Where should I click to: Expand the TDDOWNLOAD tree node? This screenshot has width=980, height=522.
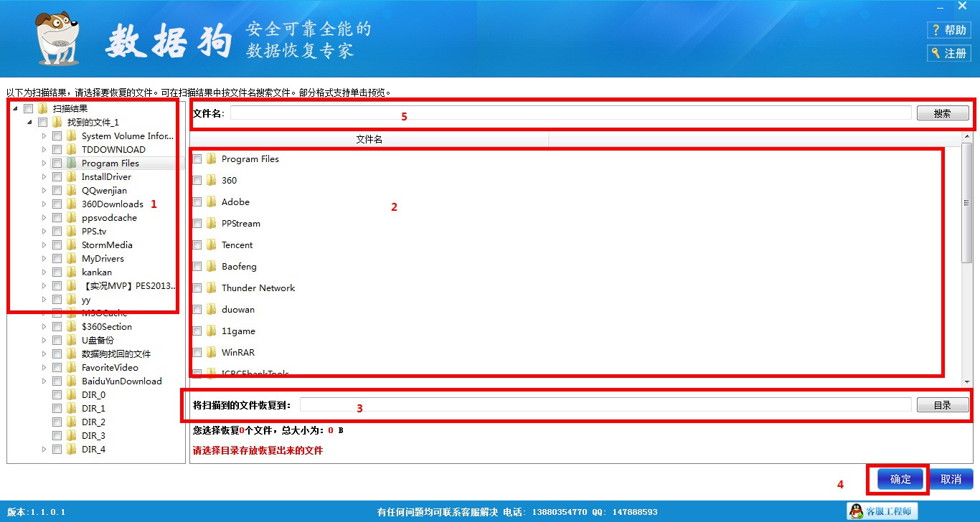click(44, 149)
